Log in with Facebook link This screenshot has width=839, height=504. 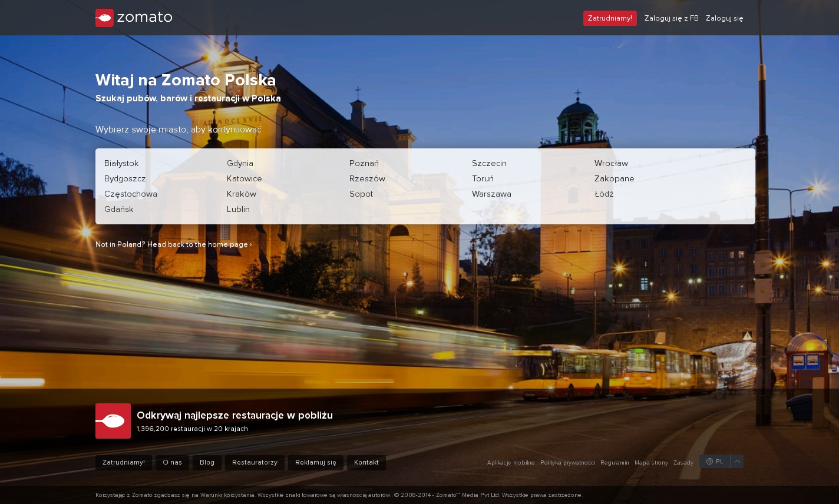(x=671, y=18)
